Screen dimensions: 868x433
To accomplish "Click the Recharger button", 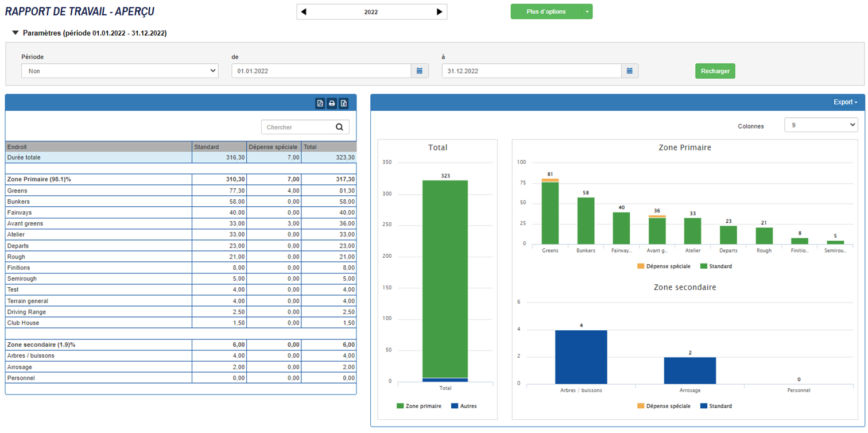I will tap(715, 71).
